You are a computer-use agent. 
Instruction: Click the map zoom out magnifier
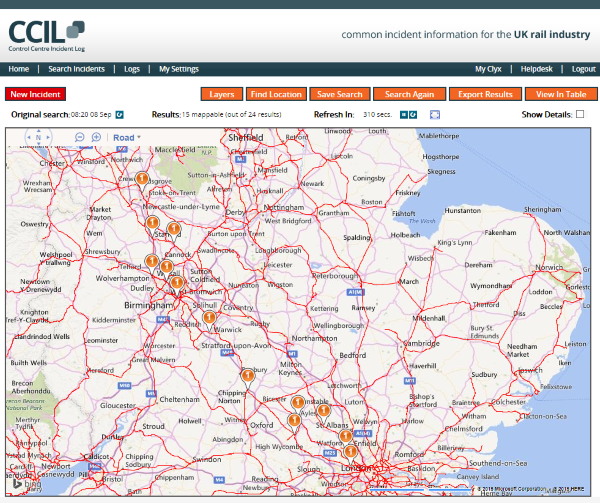pyautogui.click(x=80, y=137)
